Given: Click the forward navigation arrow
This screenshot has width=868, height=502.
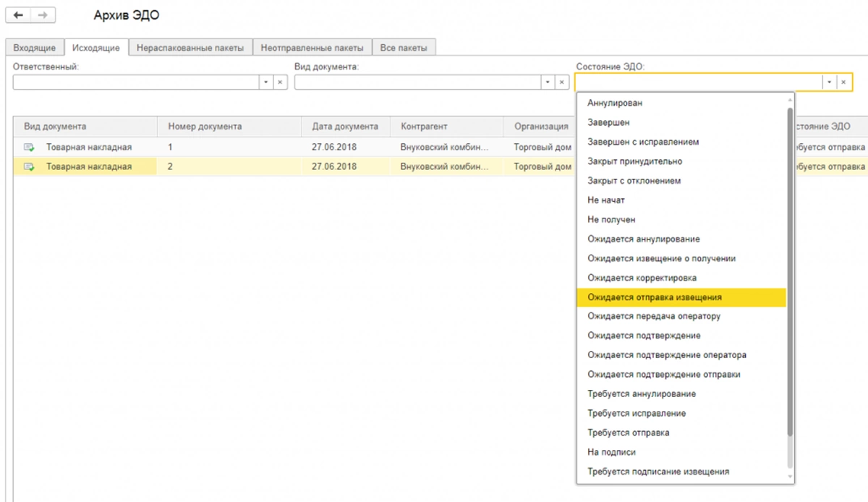Looking at the screenshot, I should click(x=42, y=15).
